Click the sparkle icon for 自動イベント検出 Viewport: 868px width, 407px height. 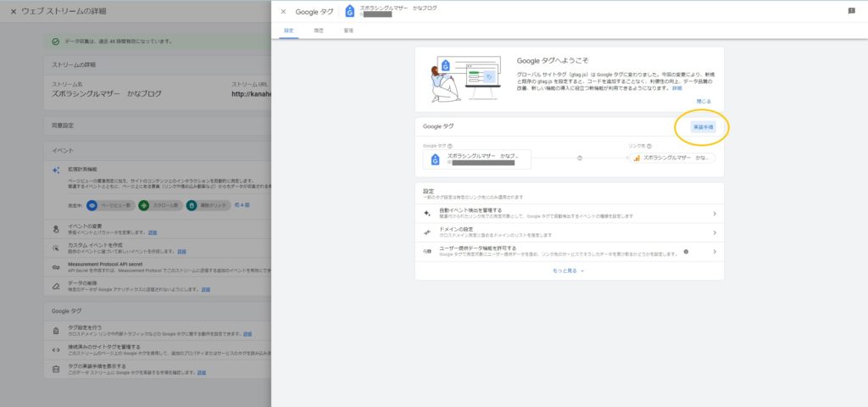click(428, 214)
